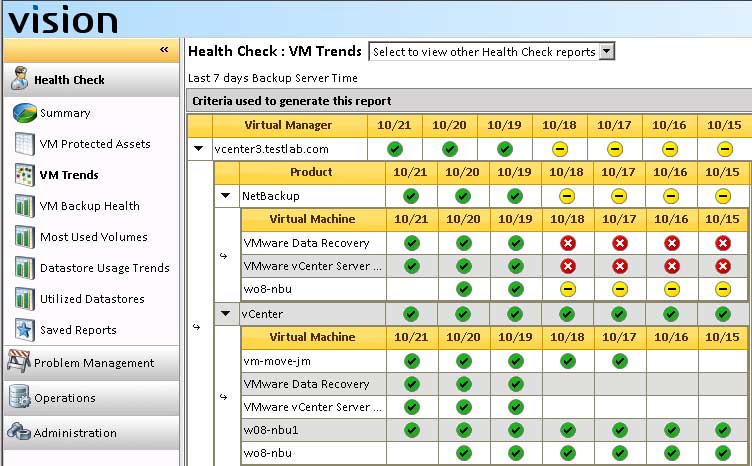Open VM Protected Assets report

click(x=95, y=144)
